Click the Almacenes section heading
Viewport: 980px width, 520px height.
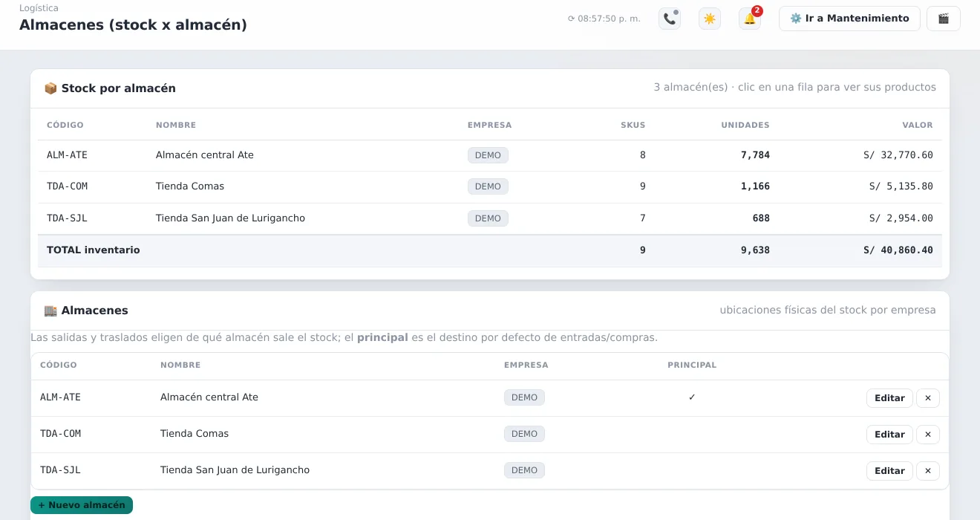click(86, 311)
